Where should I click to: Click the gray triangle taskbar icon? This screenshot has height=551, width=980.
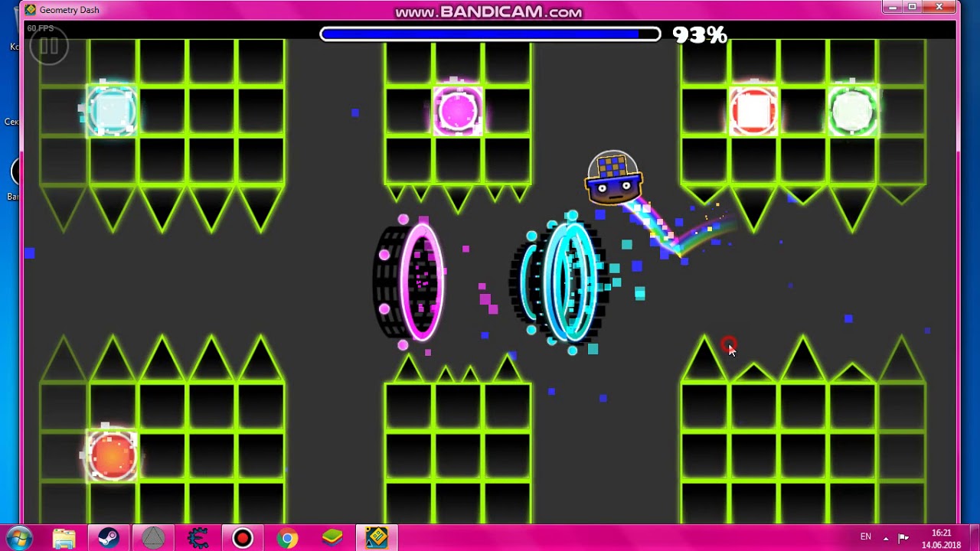[x=153, y=539]
